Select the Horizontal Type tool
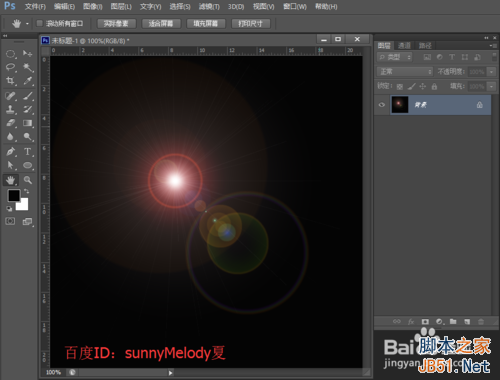Image resolution: width=500 pixels, height=380 pixels. point(28,152)
